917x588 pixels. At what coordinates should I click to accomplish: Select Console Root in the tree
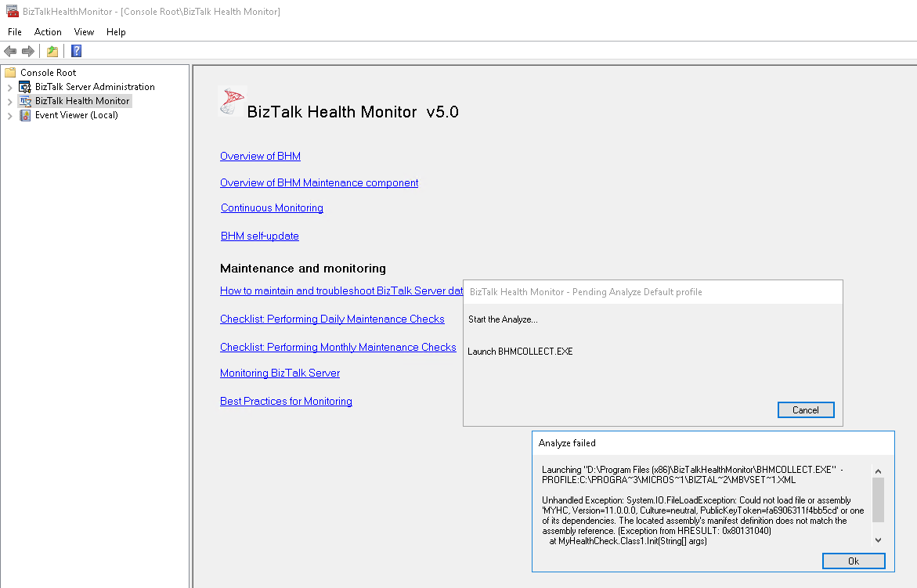pyautogui.click(x=48, y=73)
